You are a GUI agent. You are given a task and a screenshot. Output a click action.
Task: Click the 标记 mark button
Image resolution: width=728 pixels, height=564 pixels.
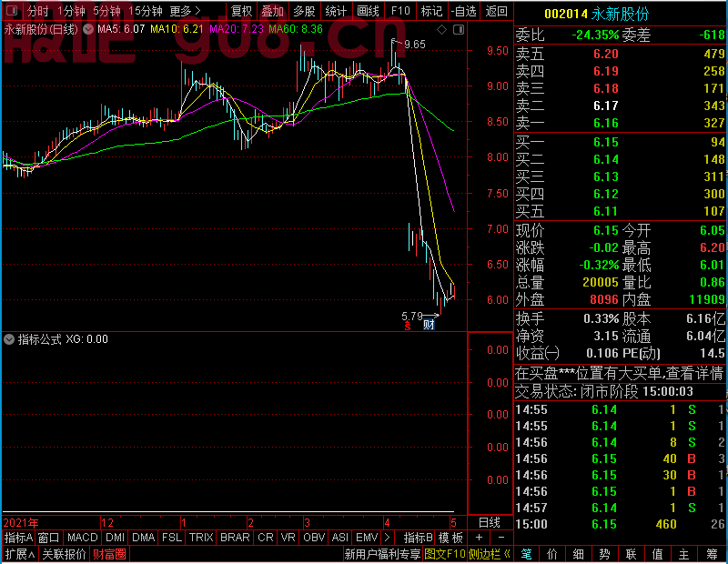pyautogui.click(x=431, y=11)
